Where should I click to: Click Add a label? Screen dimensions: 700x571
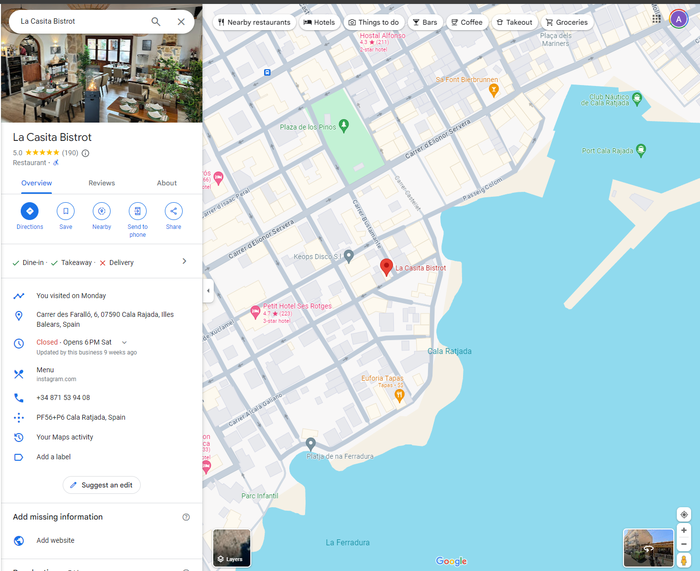point(102,457)
